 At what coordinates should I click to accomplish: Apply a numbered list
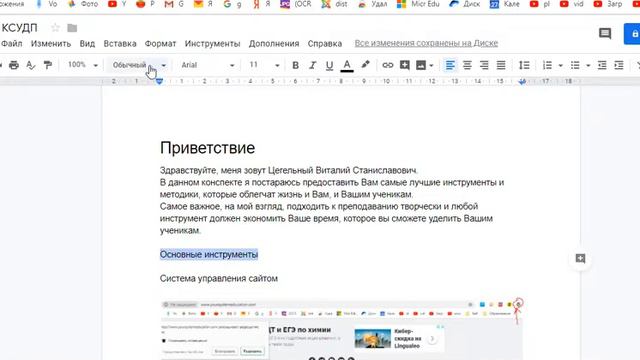point(547,65)
